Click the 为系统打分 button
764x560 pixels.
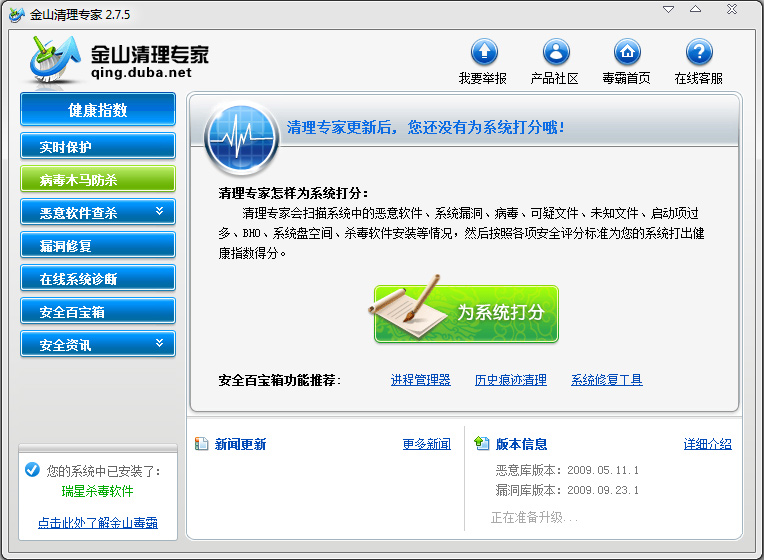[x=466, y=313]
